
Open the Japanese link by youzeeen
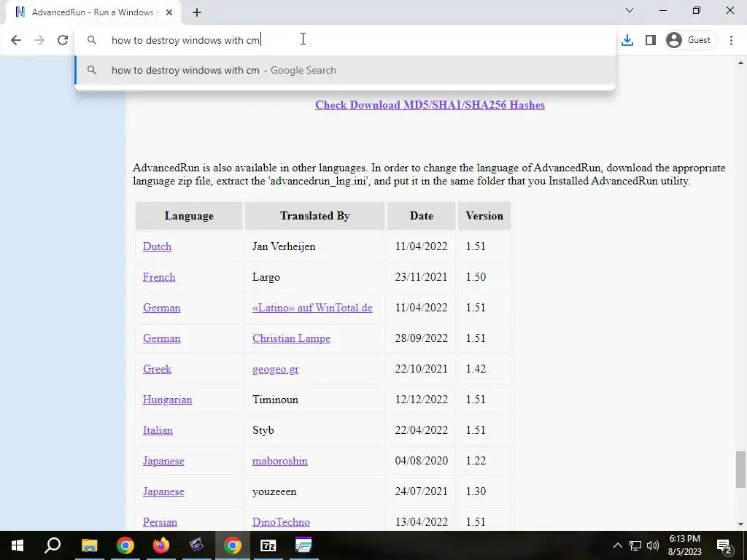[163, 491]
